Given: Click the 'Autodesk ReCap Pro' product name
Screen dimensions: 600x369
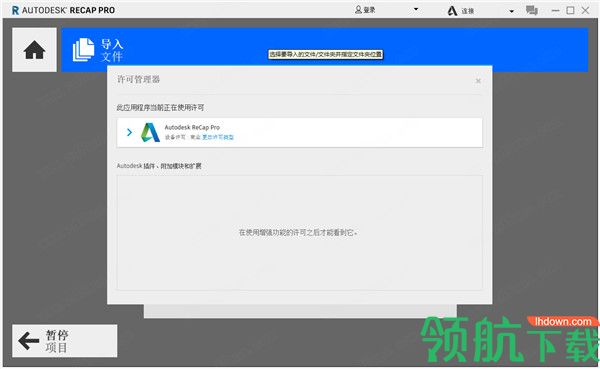Looking at the screenshot, I should click(x=192, y=127).
